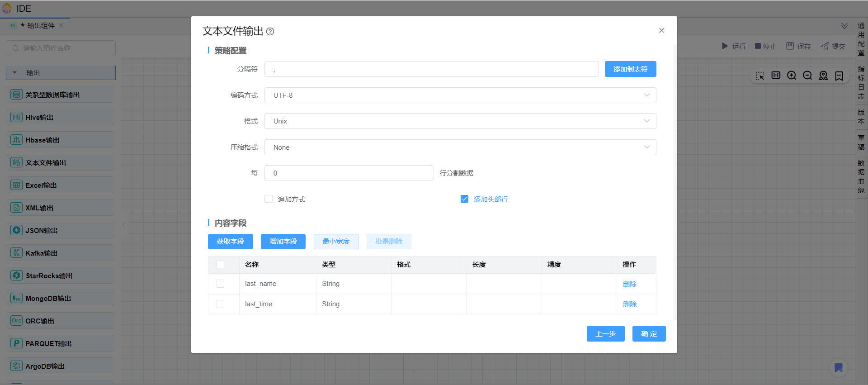Click the 1:1 actual size icon
868x385 pixels.
point(776,76)
